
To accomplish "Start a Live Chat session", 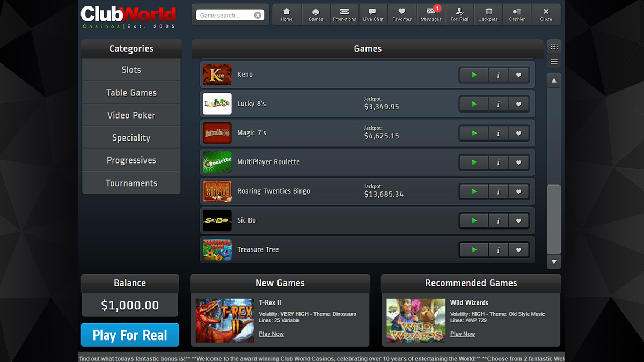I will point(374,14).
